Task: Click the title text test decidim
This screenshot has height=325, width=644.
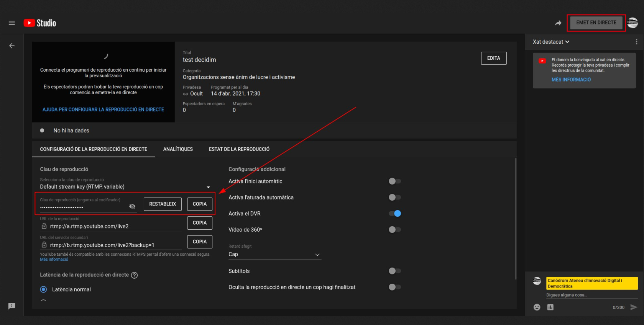Action: 199,60
